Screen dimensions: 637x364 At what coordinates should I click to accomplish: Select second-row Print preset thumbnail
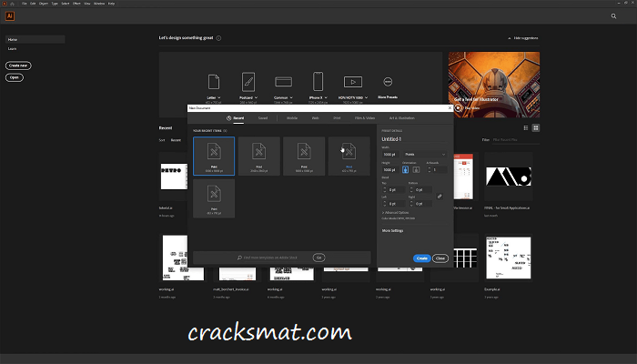click(x=214, y=198)
